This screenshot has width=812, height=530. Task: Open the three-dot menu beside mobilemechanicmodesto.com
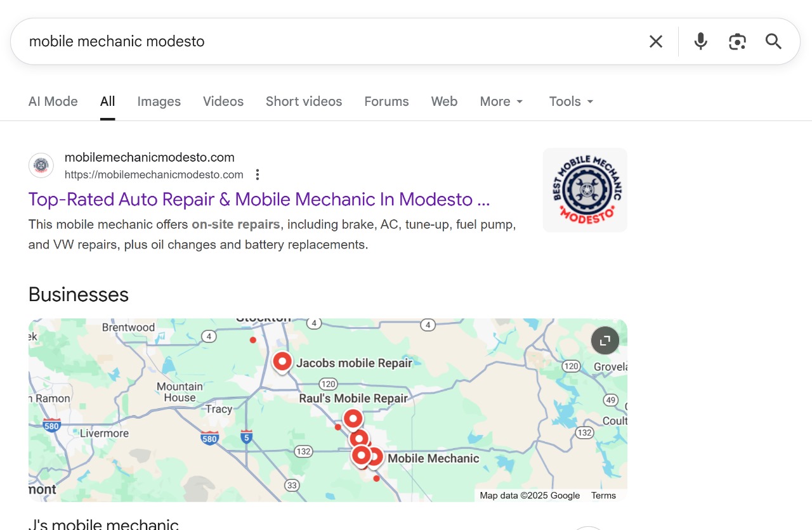(x=258, y=175)
